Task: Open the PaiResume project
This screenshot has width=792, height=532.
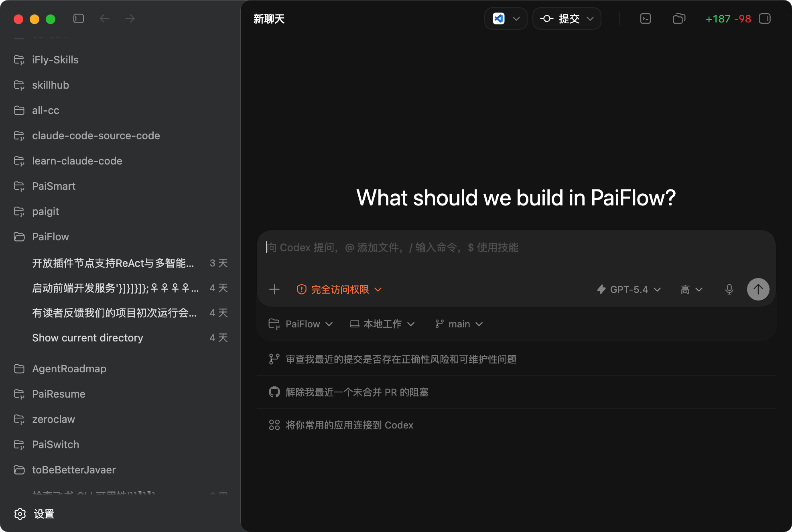Action: [x=120, y=394]
